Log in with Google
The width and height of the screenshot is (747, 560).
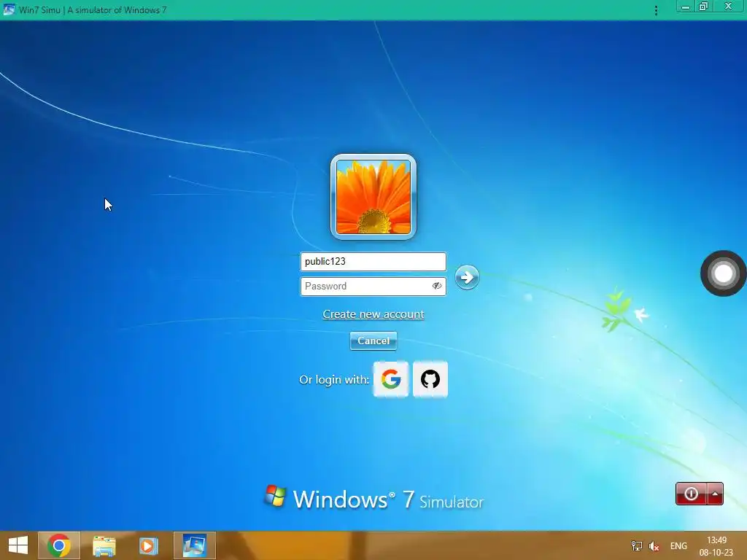click(x=391, y=379)
